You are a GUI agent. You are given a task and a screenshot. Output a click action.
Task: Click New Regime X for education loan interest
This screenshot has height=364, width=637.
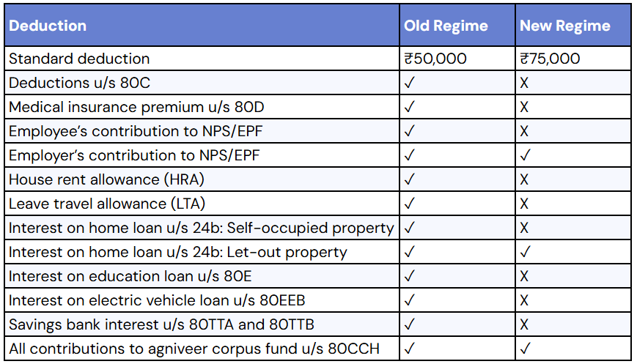524,276
